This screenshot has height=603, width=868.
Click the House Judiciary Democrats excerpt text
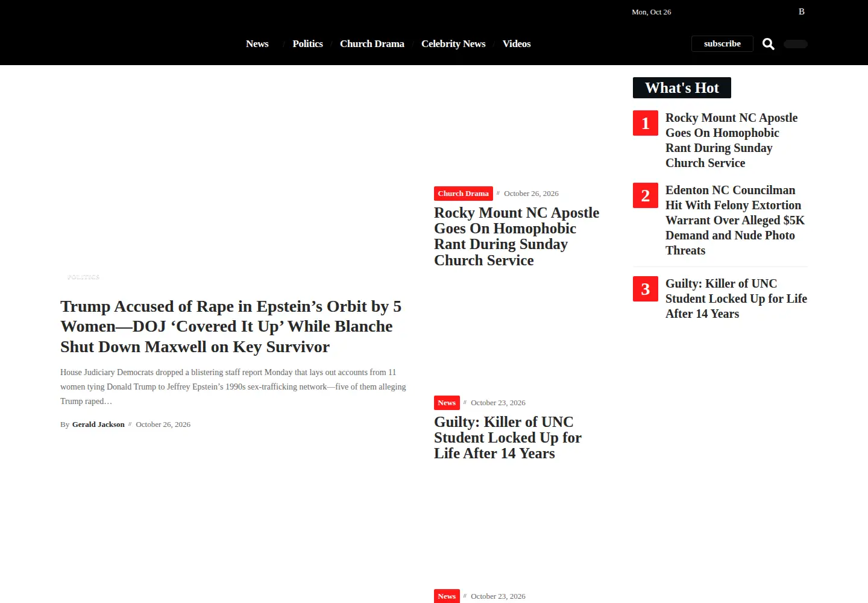click(233, 387)
